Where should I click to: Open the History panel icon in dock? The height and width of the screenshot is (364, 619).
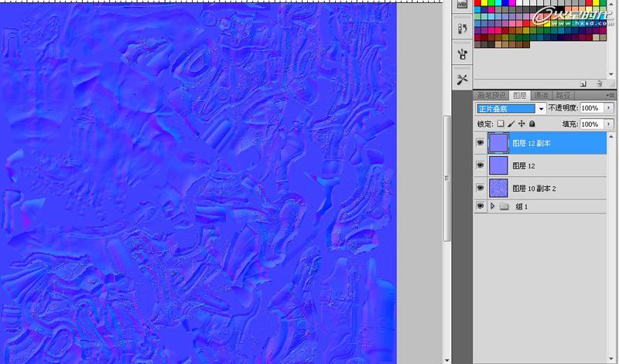(462, 29)
